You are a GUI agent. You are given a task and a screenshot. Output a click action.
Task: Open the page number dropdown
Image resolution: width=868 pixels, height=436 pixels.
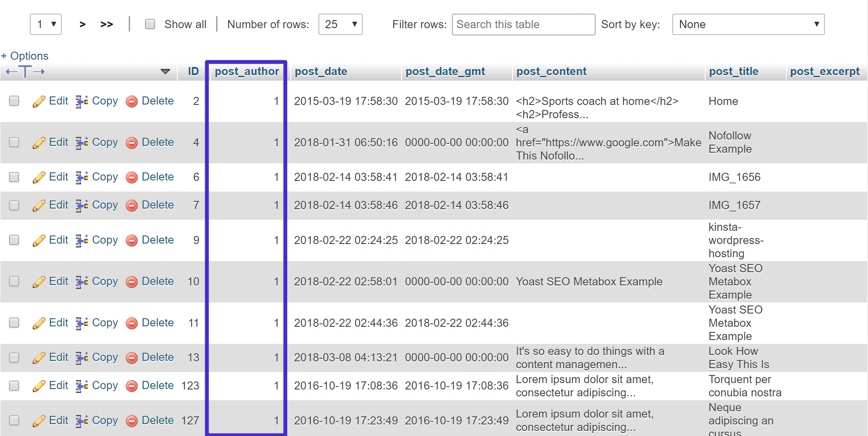pyautogui.click(x=46, y=24)
